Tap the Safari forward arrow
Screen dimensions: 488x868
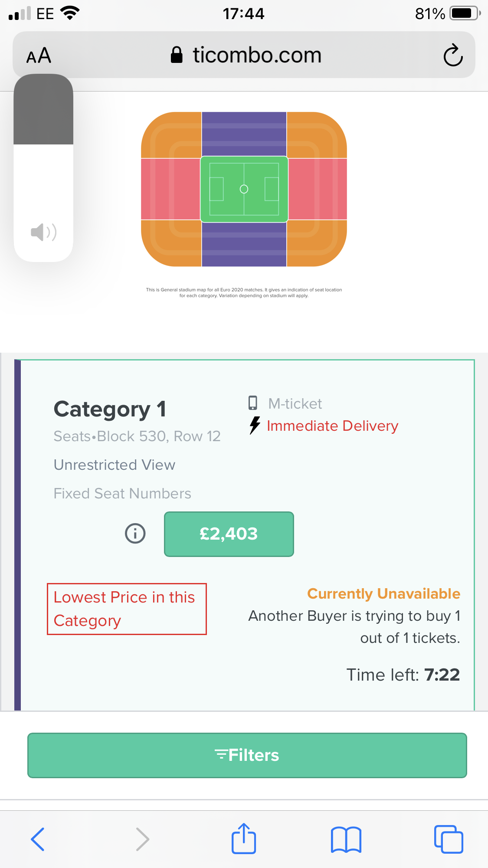[x=142, y=839]
